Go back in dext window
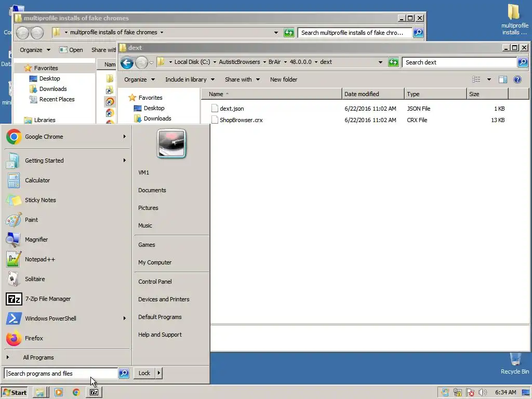Screen dimensions: 532x399 point(127,62)
